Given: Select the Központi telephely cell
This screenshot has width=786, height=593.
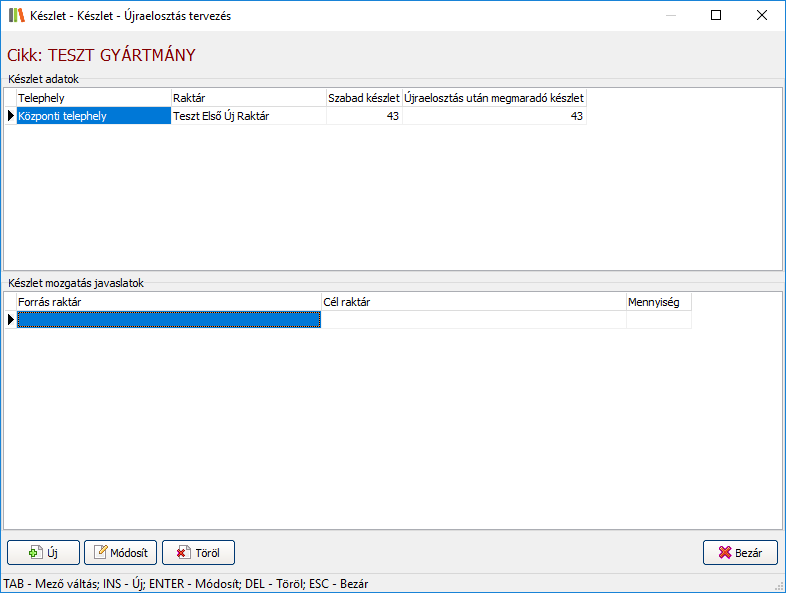Looking at the screenshot, I should coord(94,116).
